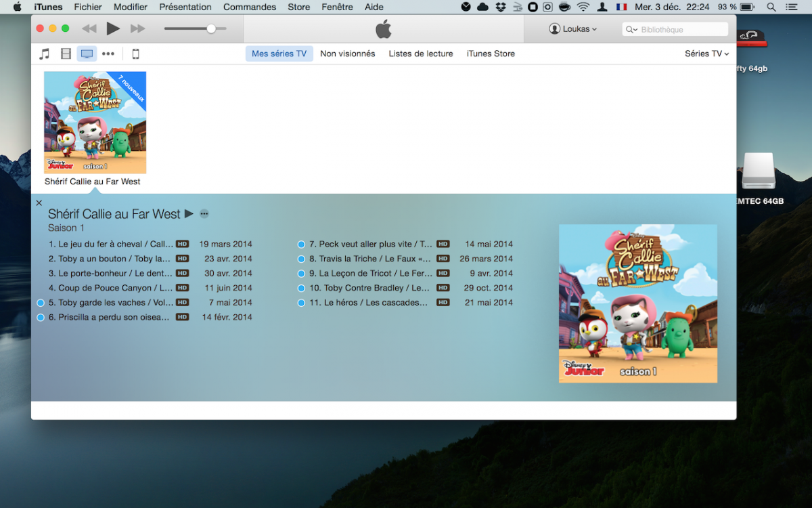Open the Fichier menu
The image size is (812, 508).
coord(88,7)
